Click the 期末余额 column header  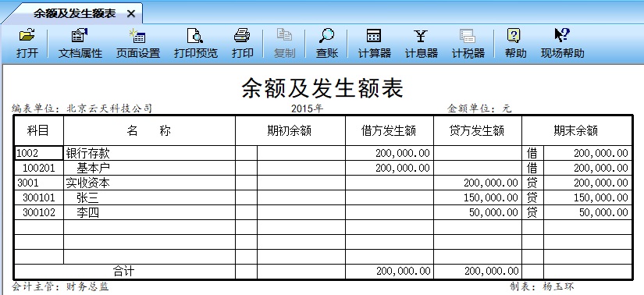point(576,130)
